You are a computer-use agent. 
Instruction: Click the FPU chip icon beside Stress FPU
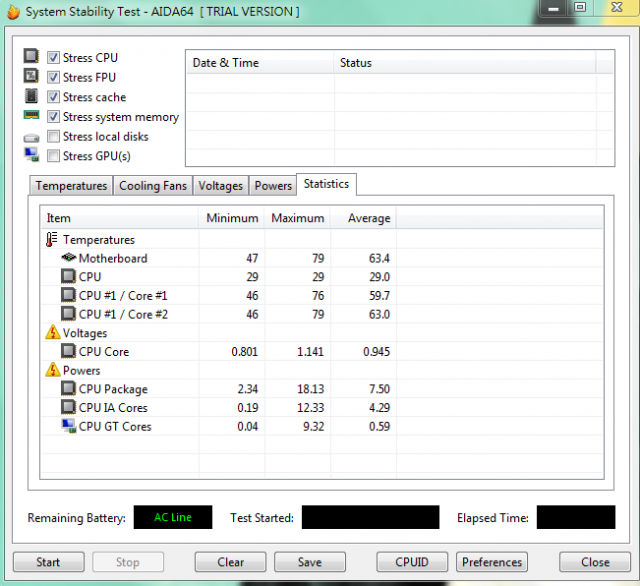[x=31, y=76]
